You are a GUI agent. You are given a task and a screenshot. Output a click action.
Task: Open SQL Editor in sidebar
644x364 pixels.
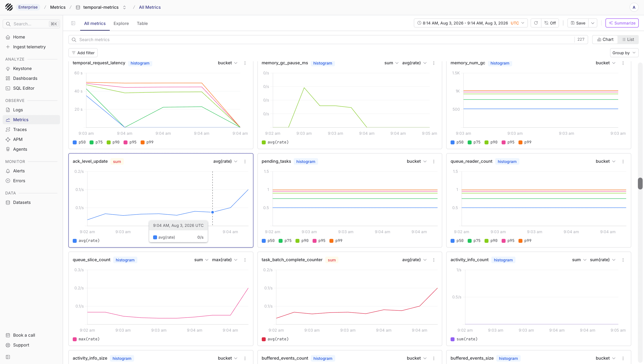[31, 88]
